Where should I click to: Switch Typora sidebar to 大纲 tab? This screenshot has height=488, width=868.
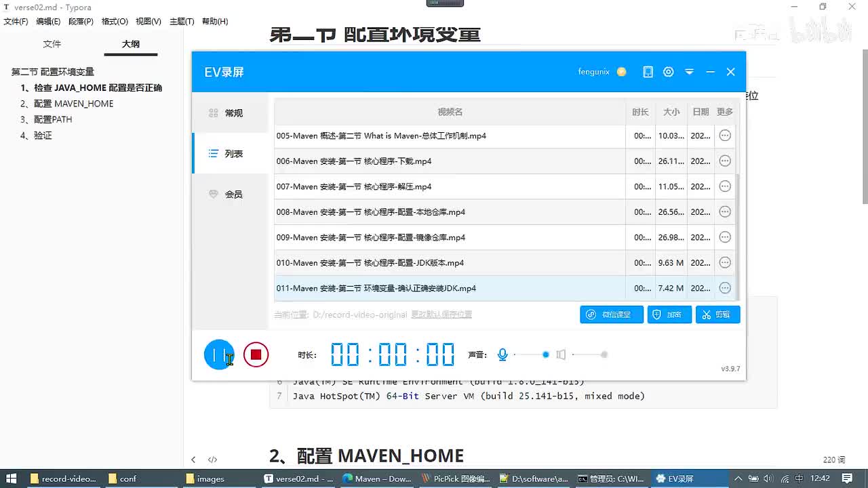[131, 44]
